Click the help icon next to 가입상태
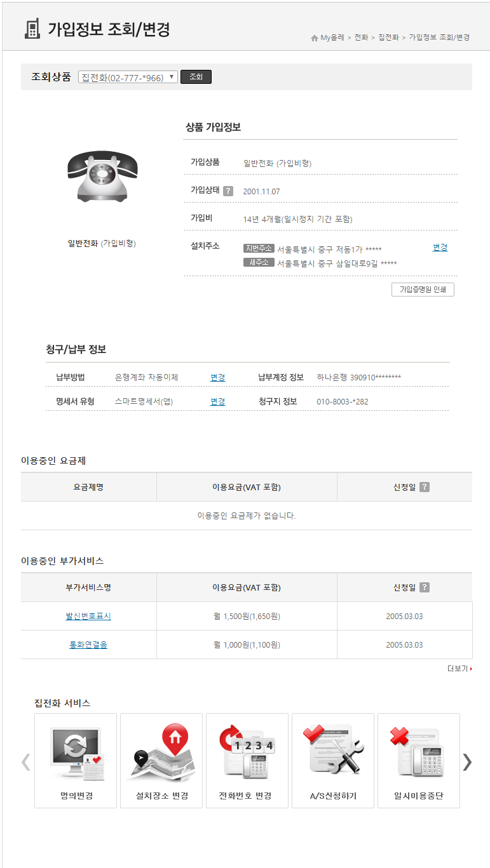This screenshot has width=490, height=868. pyautogui.click(x=228, y=191)
